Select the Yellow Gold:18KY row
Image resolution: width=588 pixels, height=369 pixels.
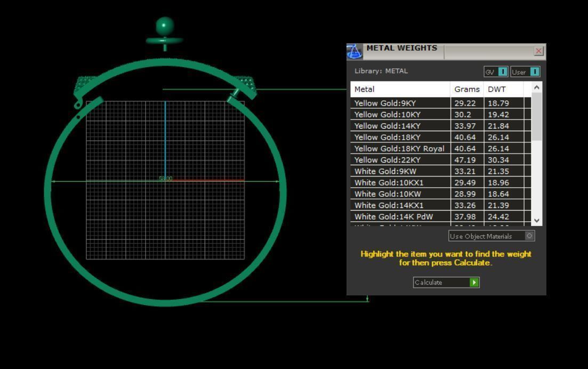pos(441,137)
